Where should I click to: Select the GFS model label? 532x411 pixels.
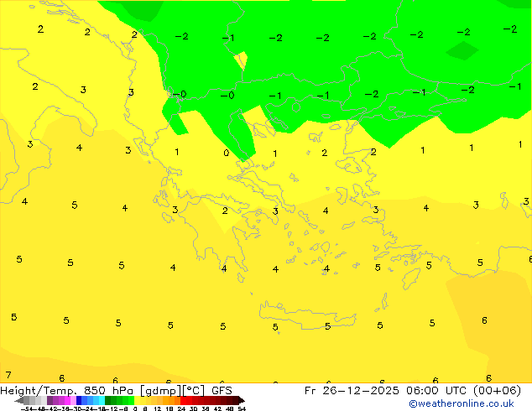point(222,391)
